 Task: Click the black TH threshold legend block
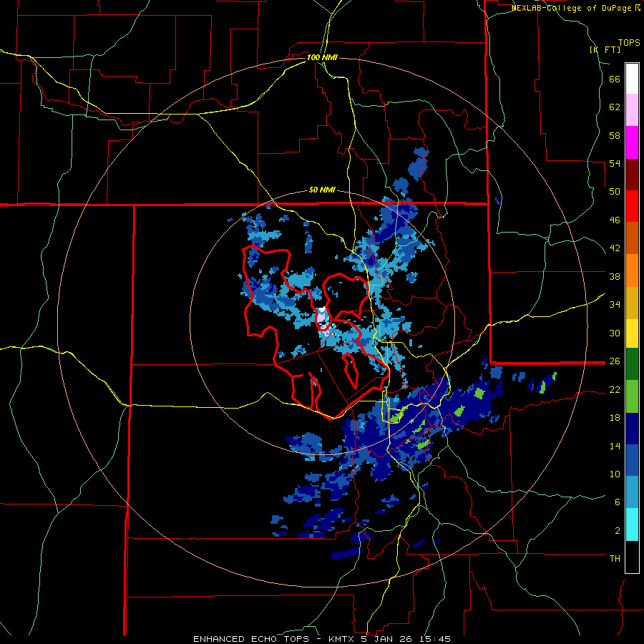click(632, 557)
